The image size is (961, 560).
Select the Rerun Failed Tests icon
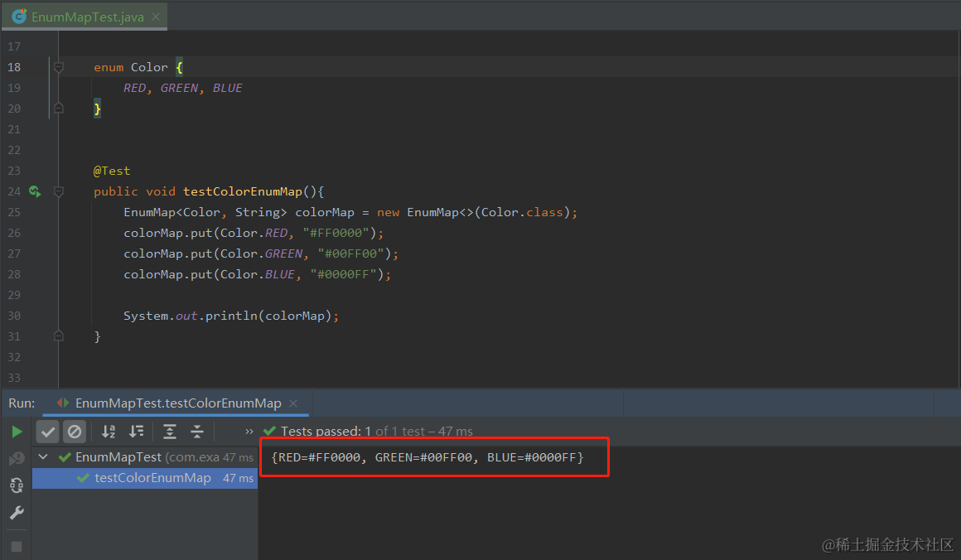click(x=16, y=457)
